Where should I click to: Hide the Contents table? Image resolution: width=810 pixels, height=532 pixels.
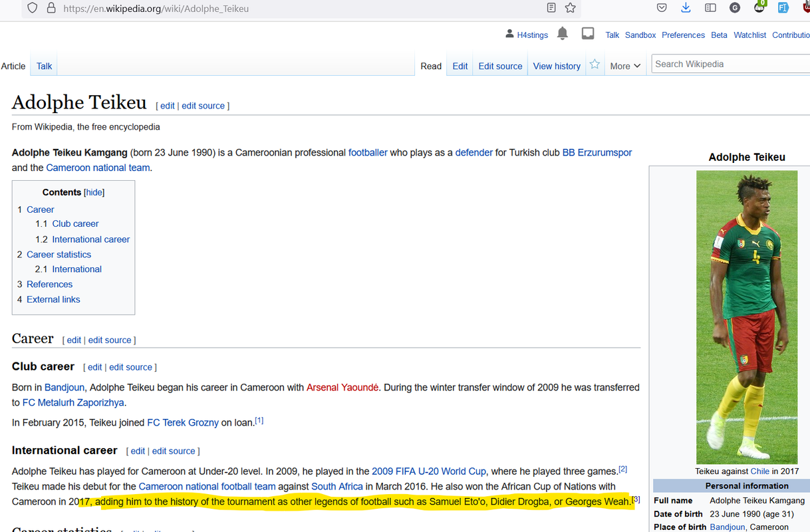pyautogui.click(x=94, y=192)
